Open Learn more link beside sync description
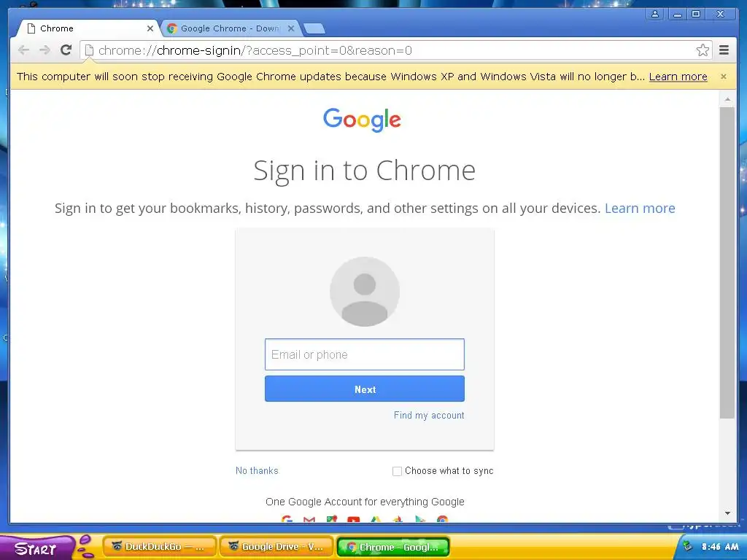Image resolution: width=747 pixels, height=560 pixels. coord(640,208)
